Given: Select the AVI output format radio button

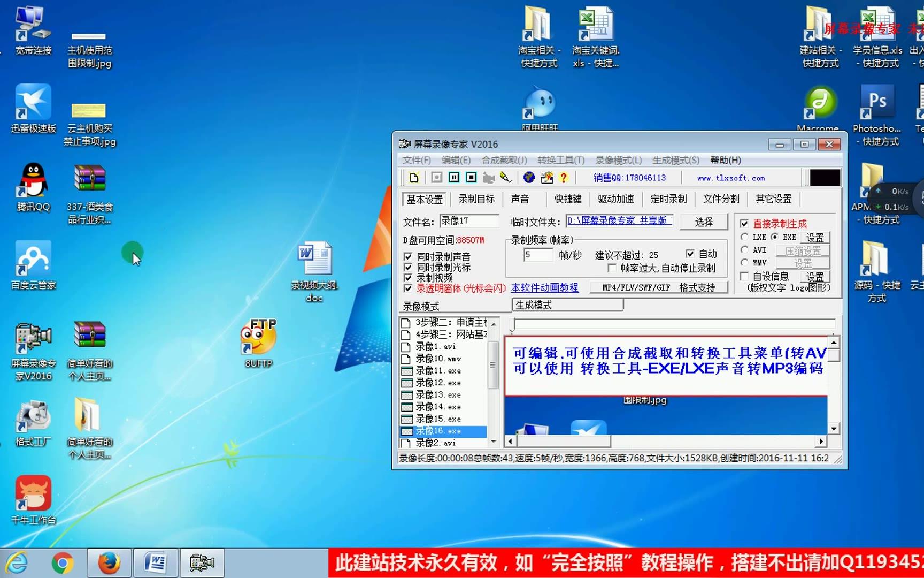Looking at the screenshot, I should point(744,249).
